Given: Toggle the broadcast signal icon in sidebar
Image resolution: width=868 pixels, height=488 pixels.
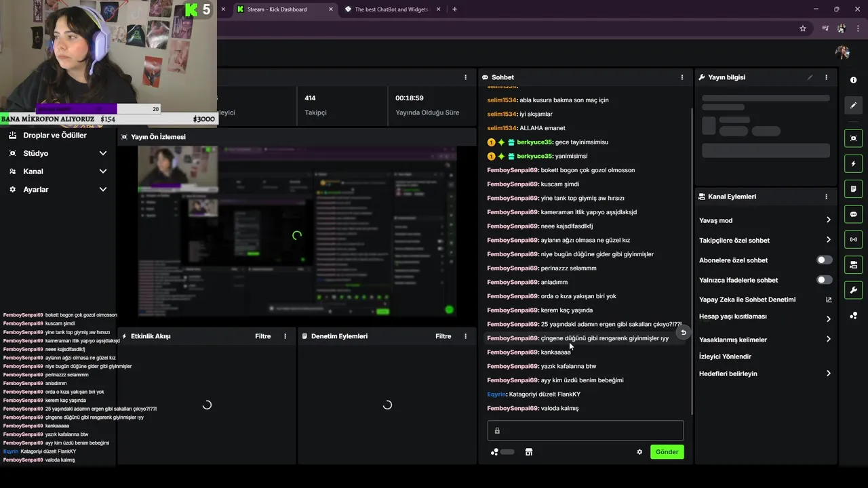Looking at the screenshot, I should click(x=853, y=239).
